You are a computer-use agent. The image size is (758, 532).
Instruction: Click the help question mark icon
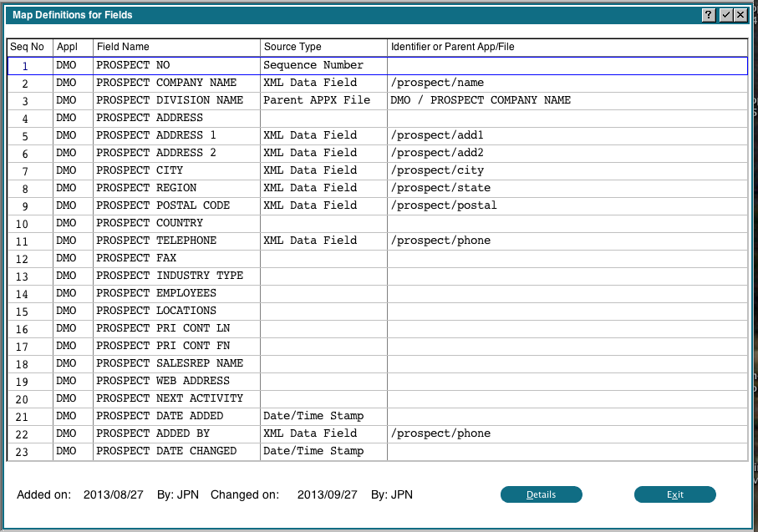[708, 15]
